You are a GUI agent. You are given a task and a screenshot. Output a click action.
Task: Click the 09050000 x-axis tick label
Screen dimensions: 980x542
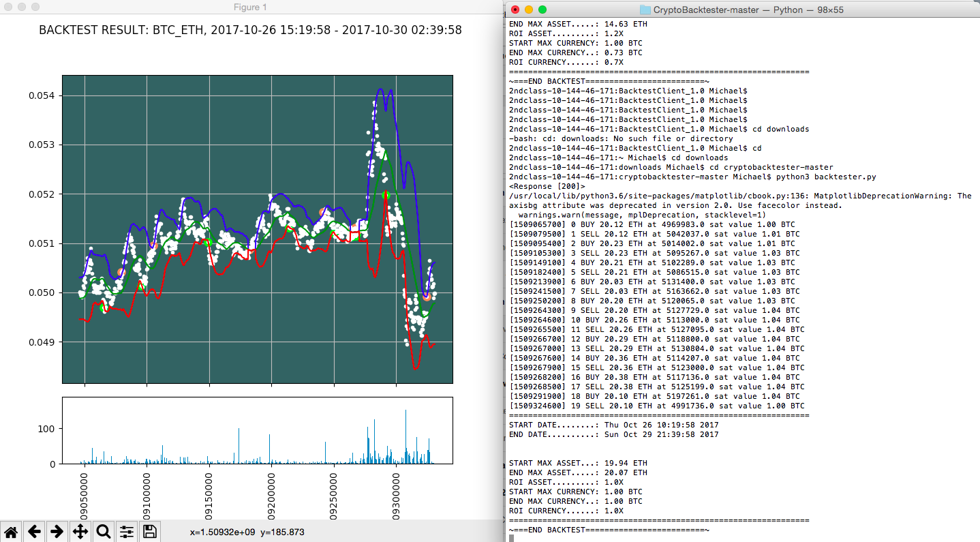click(84, 495)
